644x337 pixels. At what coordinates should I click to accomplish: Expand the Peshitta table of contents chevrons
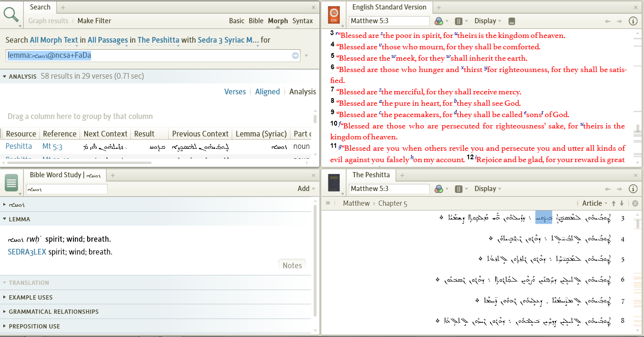pyautogui.click(x=328, y=203)
